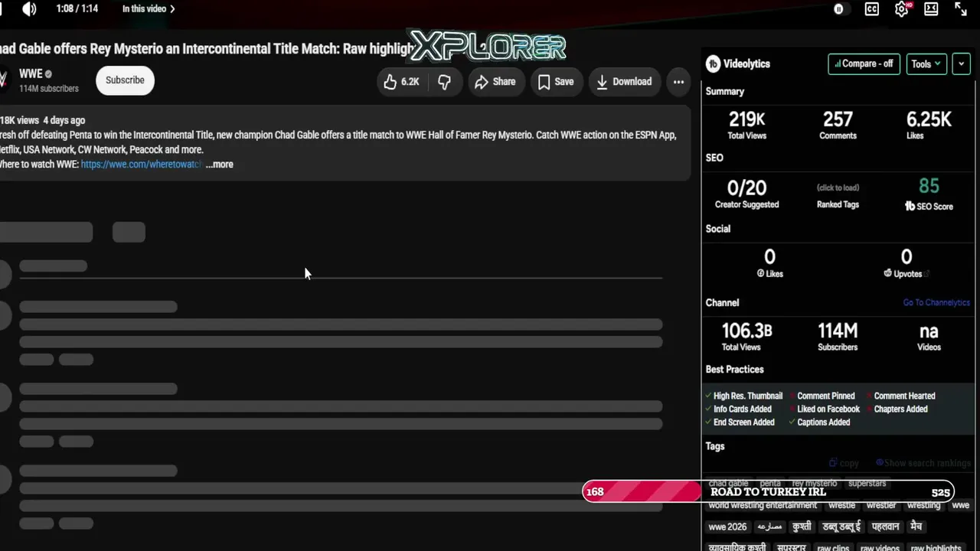Click the '0/20' Creator Suggested value
Viewport: 980px width, 551px height.
point(746,187)
